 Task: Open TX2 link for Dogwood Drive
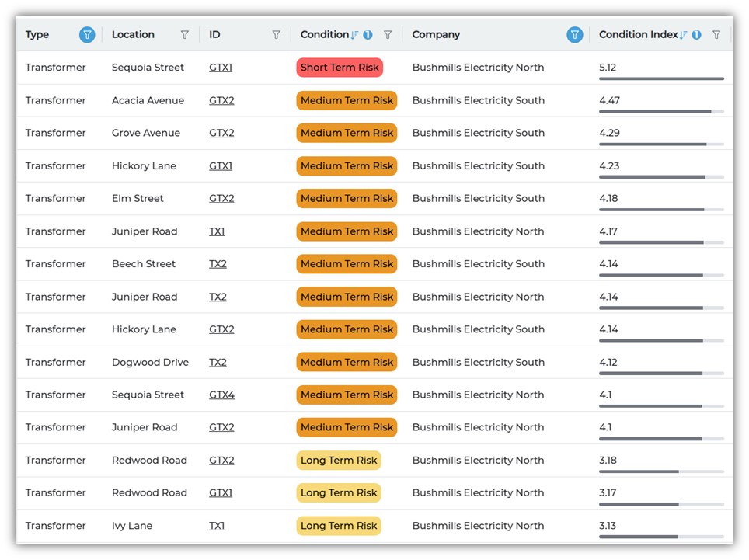click(x=218, y=362)
